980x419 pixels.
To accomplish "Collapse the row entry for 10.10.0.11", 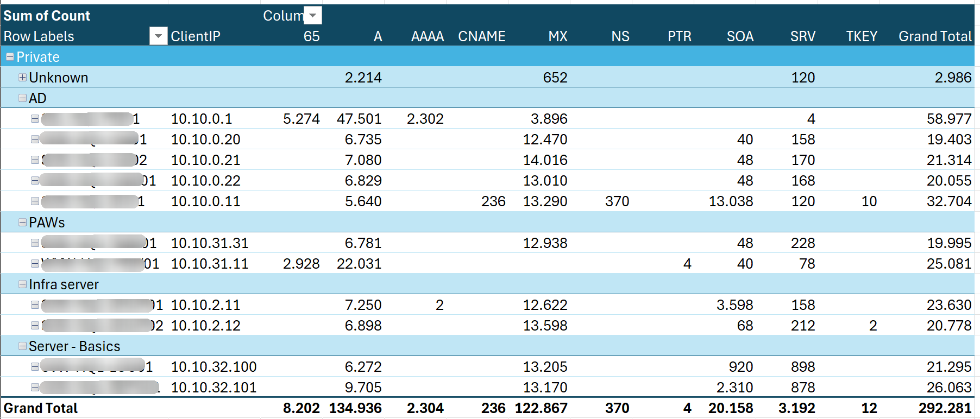I will tap(35, 201).
